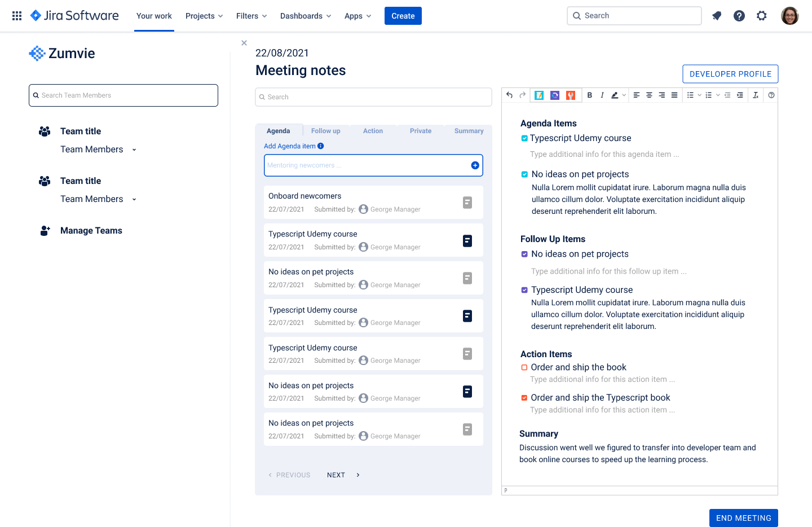Increase the indent
This screenshot has width=812, height=527.
click(x=740, y=95)
